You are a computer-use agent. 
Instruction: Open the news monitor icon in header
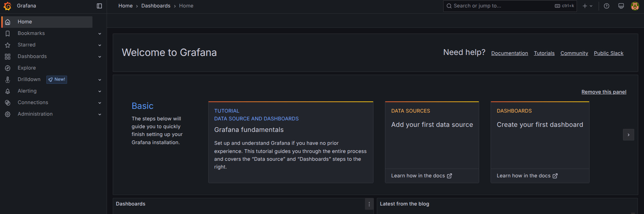621,6
